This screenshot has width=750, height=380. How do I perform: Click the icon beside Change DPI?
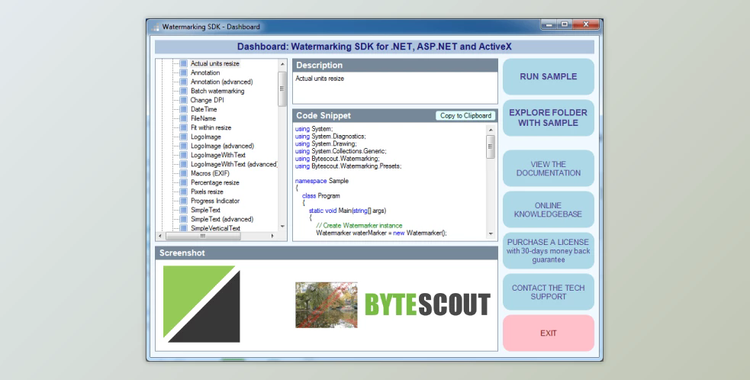pos(183,100)
